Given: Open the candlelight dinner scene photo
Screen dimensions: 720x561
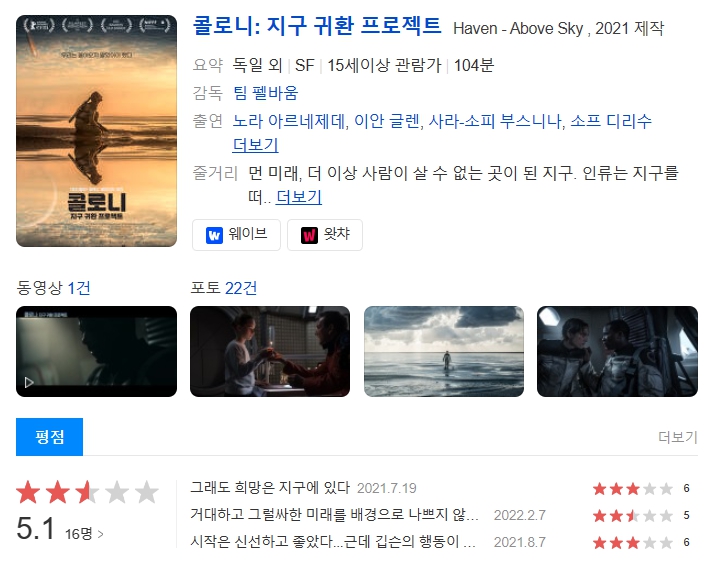Looking at the screenshot, I should click(x=270, y=351).
